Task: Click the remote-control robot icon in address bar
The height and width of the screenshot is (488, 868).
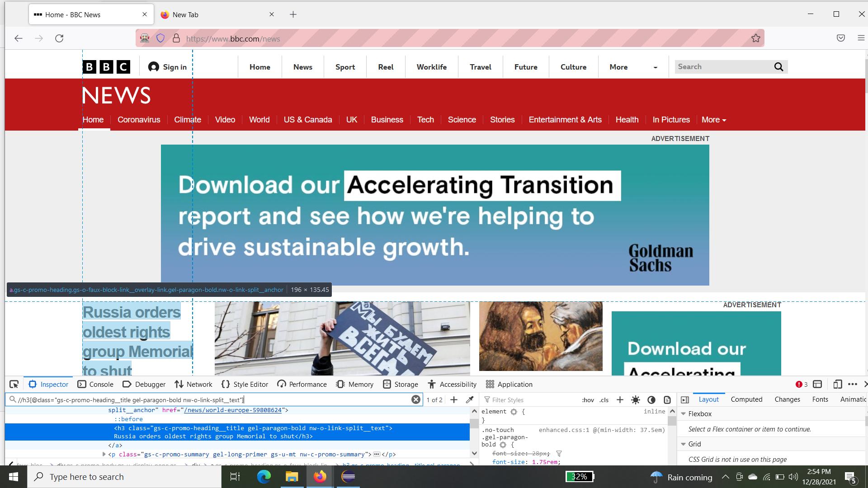Action: tap(145, 38)
